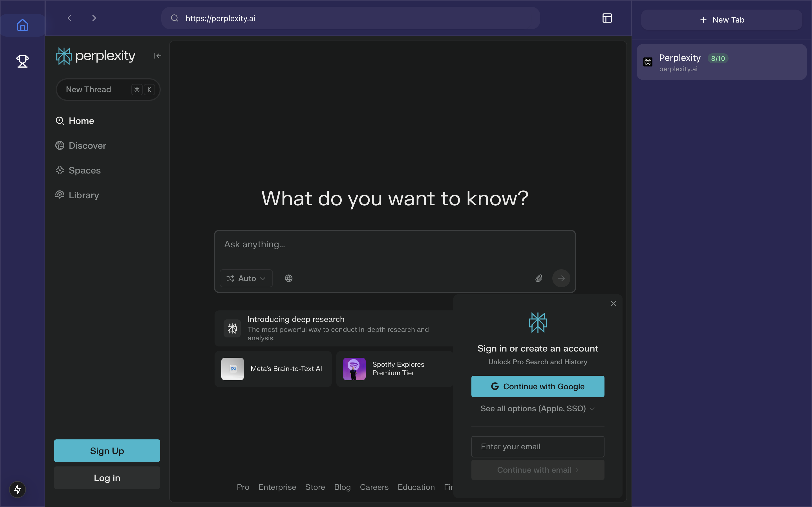Viewport: 812px width, 507px height.
Task: Open the Auto mode dropdown
Action: (x=246, y=278)
